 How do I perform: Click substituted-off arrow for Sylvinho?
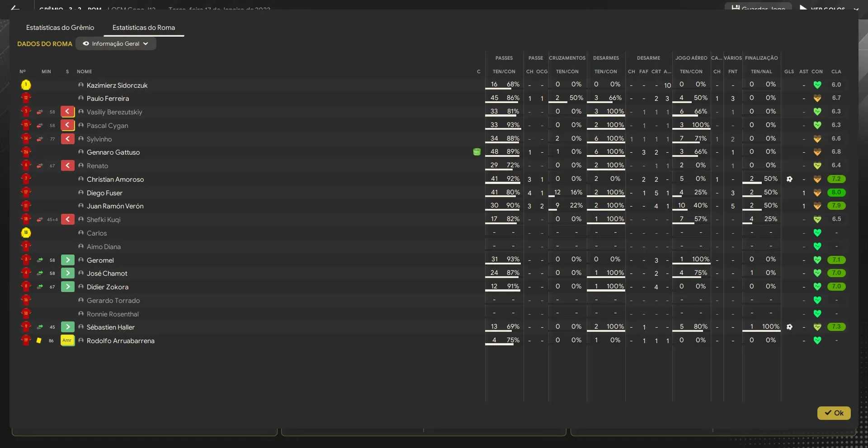click(67, 139)
